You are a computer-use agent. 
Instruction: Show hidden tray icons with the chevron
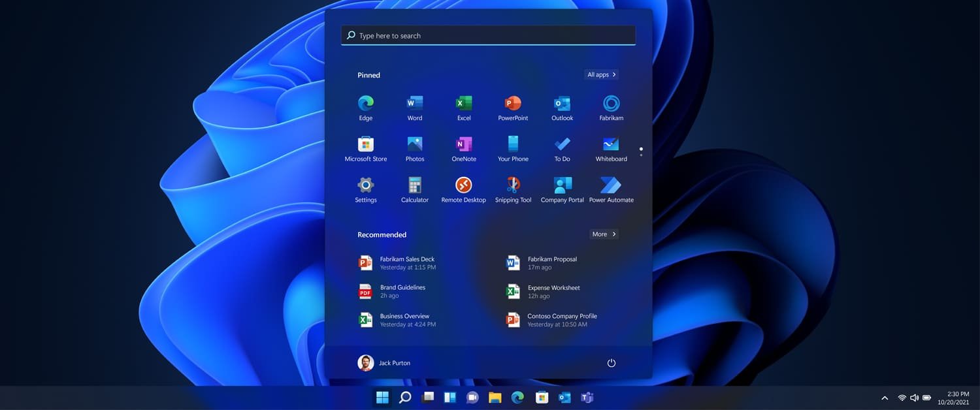[885, 398]
